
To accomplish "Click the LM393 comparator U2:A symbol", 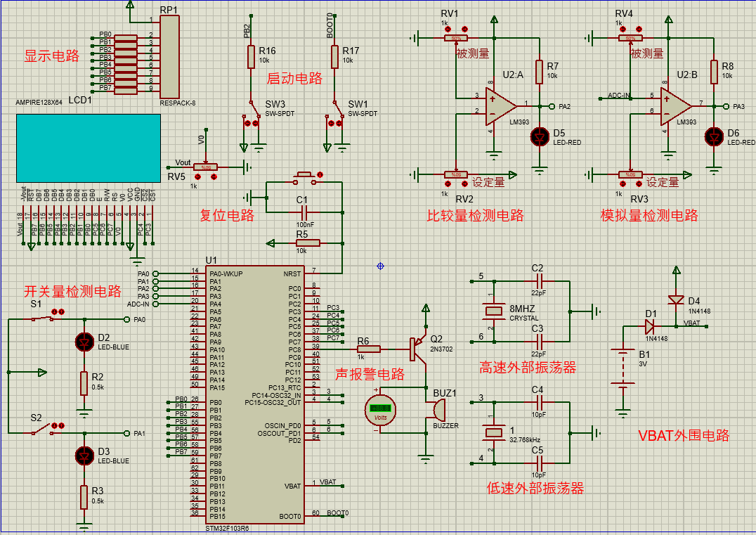I will [501, 105].
